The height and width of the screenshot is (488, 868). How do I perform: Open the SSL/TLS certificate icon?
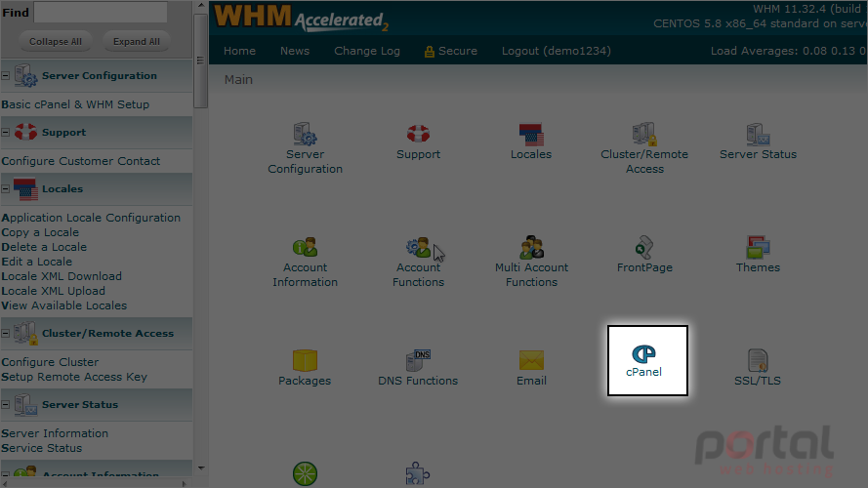(x=758, y=360)
